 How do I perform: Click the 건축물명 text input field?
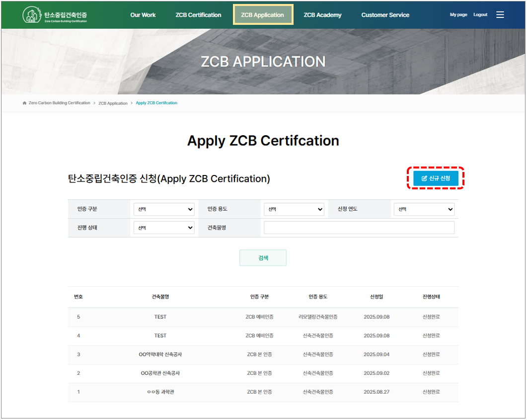(x=359, y=228)
